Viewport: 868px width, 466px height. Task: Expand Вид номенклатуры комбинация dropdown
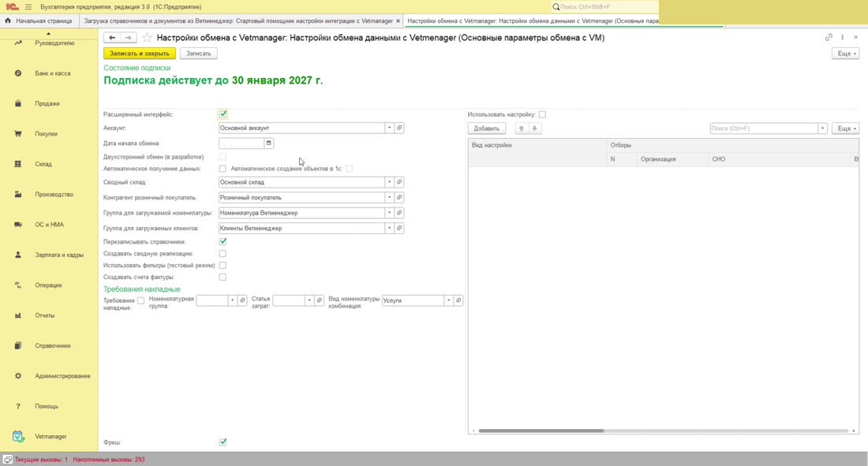448,300
